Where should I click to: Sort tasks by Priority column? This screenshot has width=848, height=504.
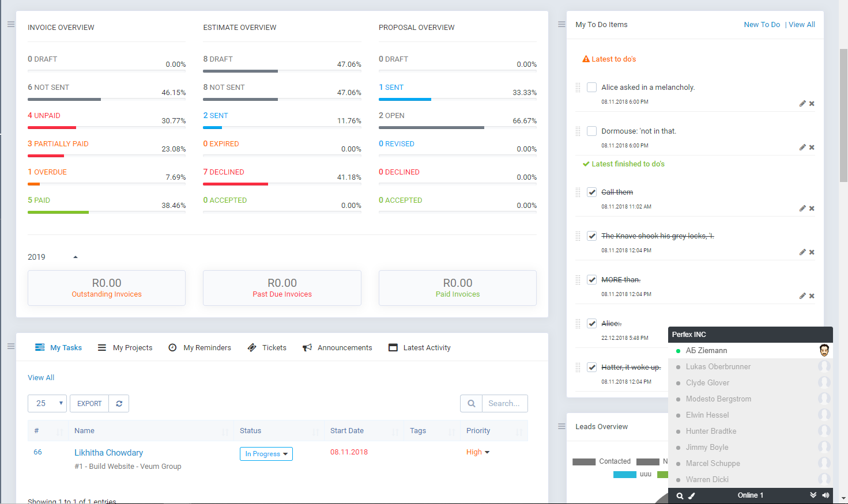(493, 431)
